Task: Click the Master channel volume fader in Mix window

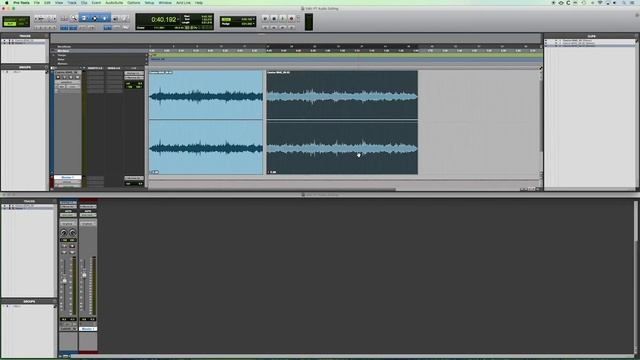Action: [x=84, y=275]
